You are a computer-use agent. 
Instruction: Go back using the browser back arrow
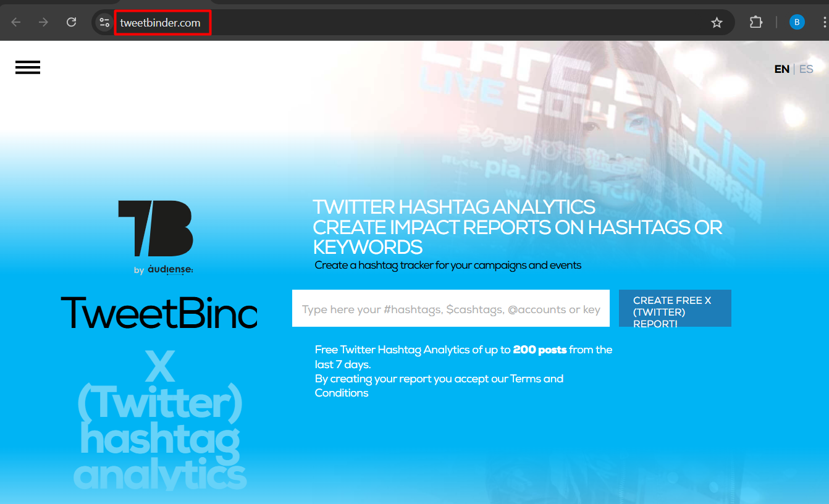point(15,22)
